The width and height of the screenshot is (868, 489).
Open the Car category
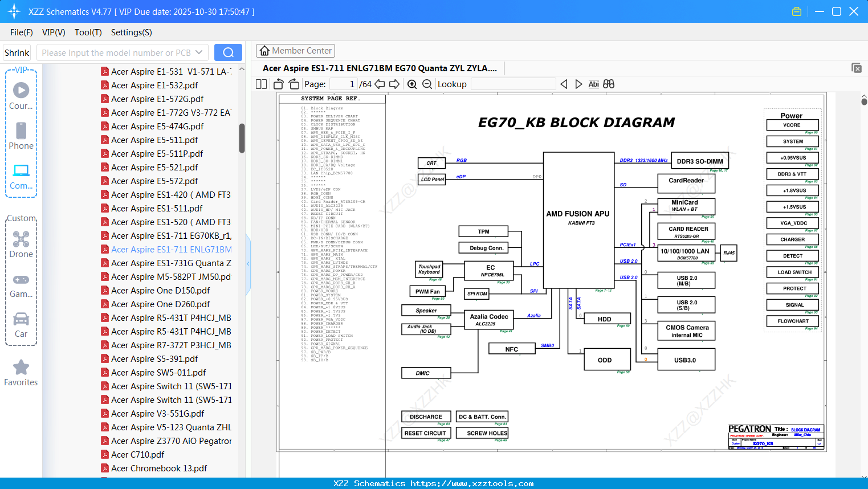[21, 324]
